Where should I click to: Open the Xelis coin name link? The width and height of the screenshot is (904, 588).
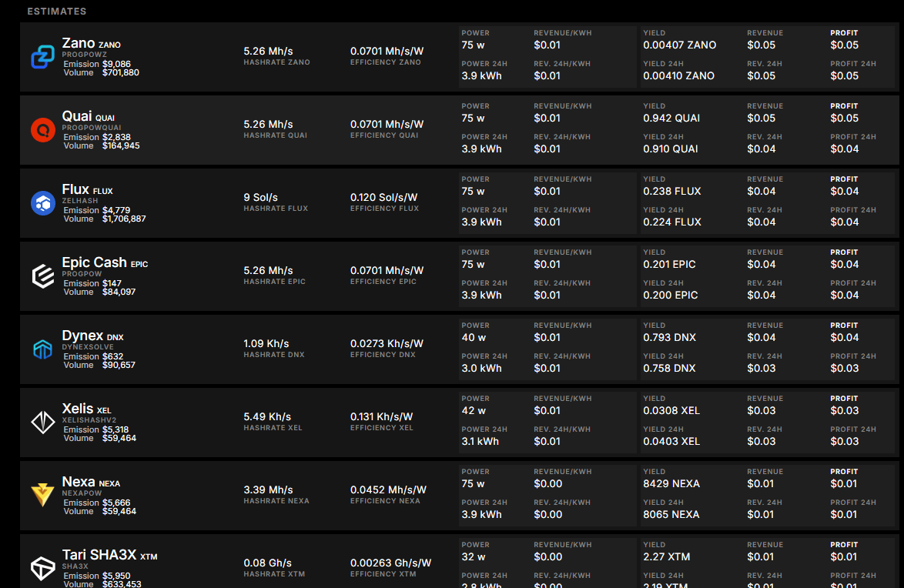78,409
